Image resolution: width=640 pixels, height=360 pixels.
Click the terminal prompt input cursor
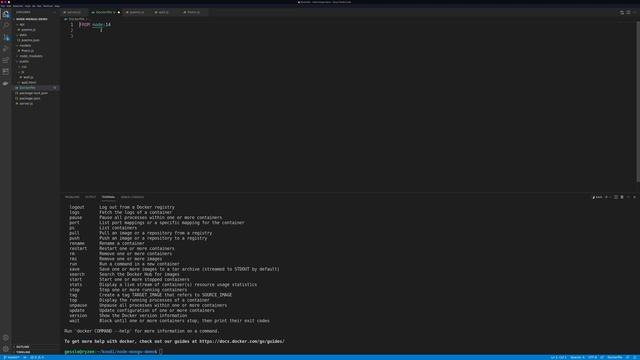161,351
